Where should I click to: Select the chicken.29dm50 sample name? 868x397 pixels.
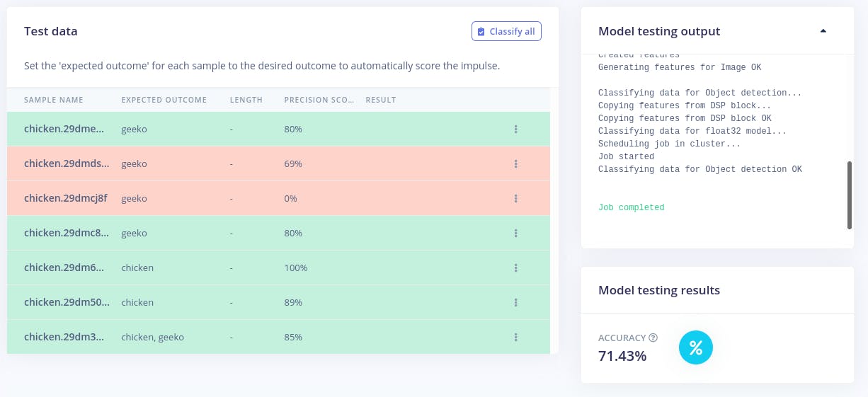[67, 303]
